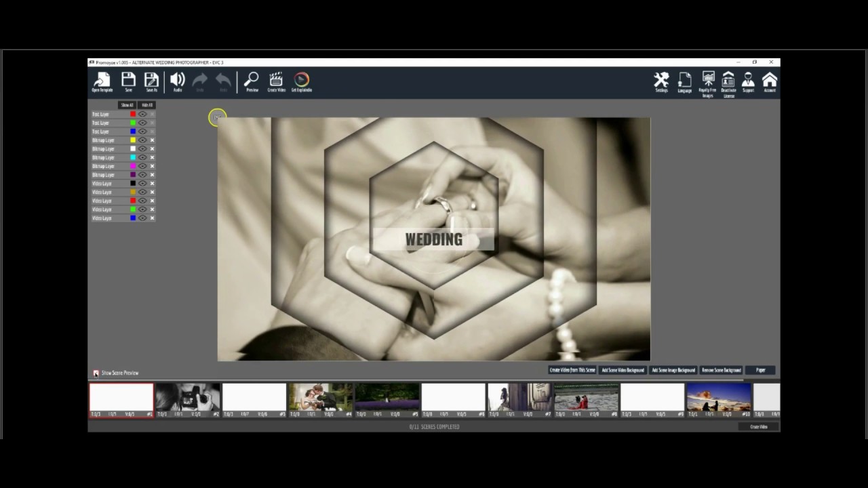This screenshot has height=488, width=868.
Task: Click Remove Scene Background button
Action: (x=722, y=370)
